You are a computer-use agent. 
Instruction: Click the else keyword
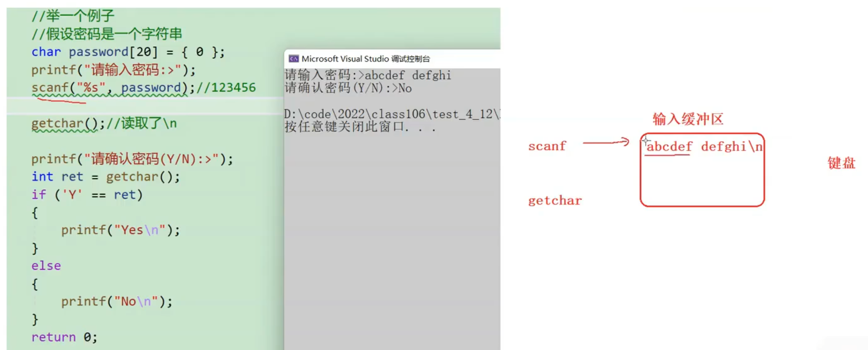[46, 266]
